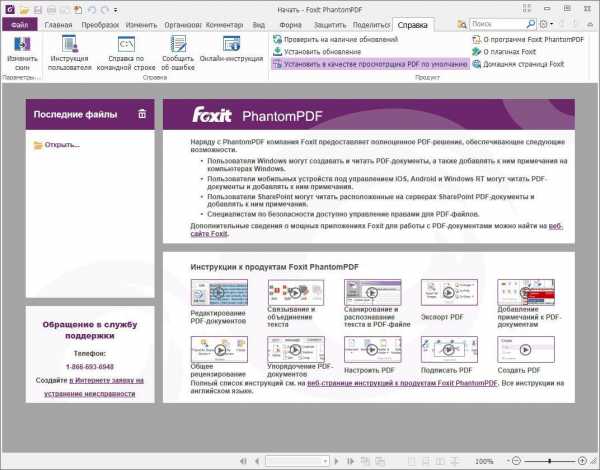Select the Справка tab
The image size is (600, 470).
(x=412, y=25)
